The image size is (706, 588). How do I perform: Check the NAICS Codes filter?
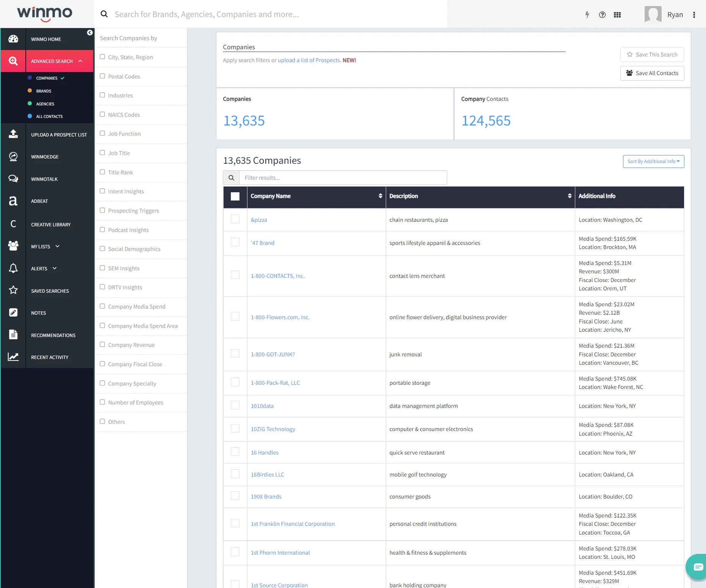pyautogui.click(x=102, y=114)
